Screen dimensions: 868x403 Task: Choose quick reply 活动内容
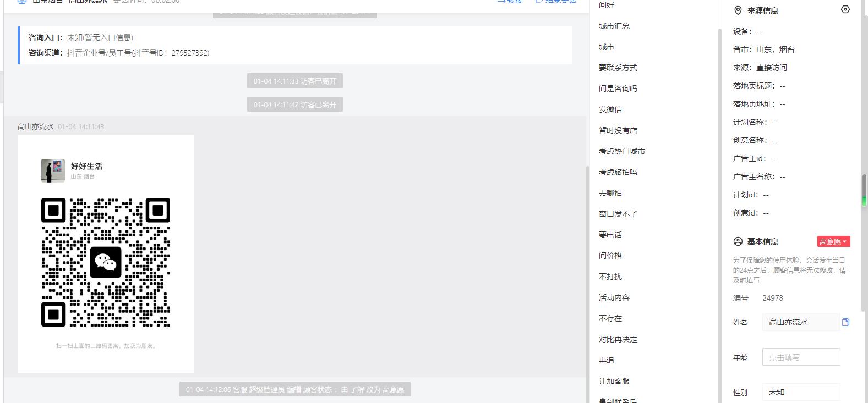point(614,297)
